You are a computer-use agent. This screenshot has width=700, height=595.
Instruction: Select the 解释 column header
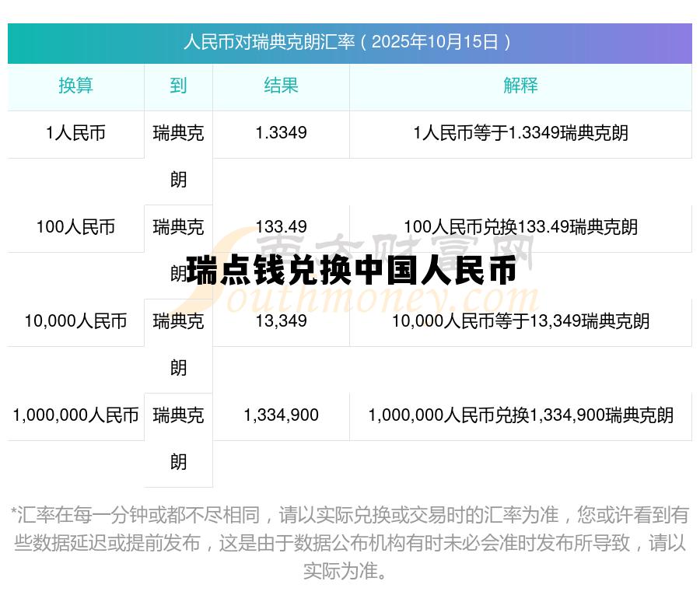(x=521, y=86)
